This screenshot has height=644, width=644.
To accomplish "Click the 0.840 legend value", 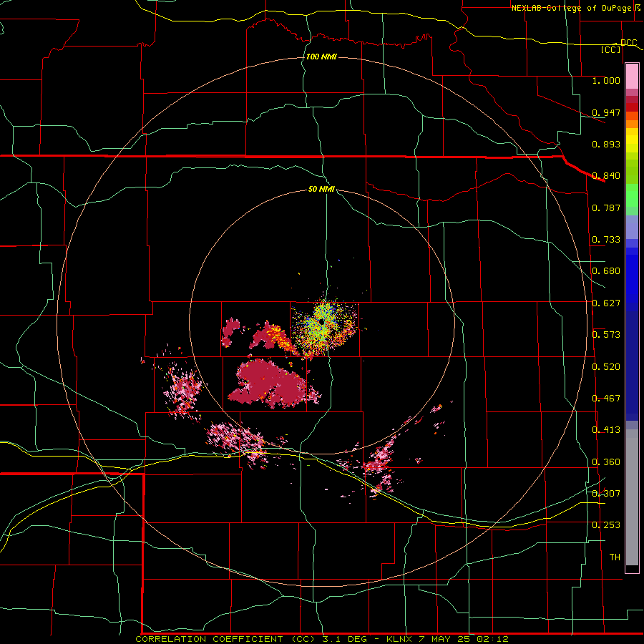I will [x=606, y=176].
